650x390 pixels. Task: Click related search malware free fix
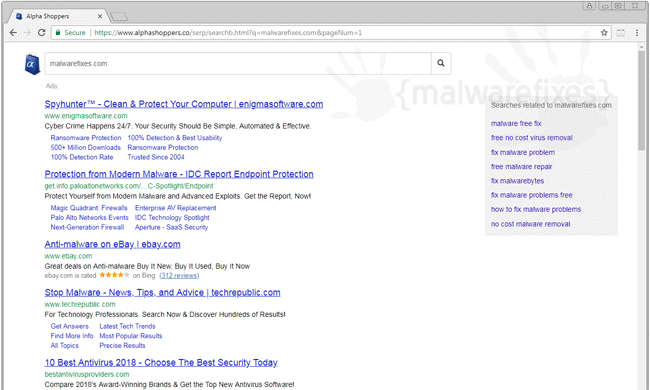(x=516, y=124)
